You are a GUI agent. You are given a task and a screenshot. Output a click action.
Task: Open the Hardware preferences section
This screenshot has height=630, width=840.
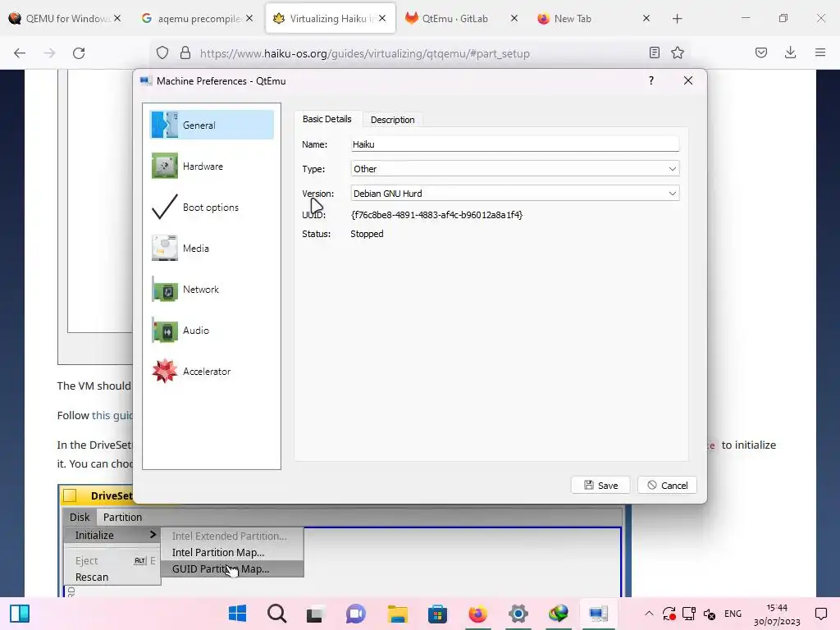click(212, 166)
